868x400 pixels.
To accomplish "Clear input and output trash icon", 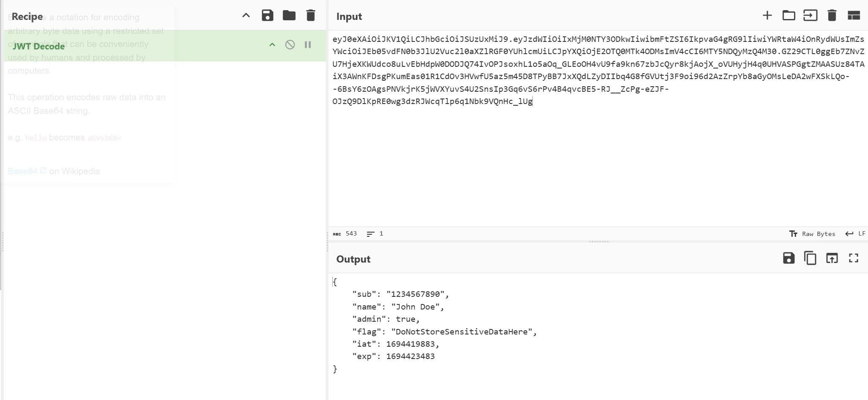I will point(832,16).
